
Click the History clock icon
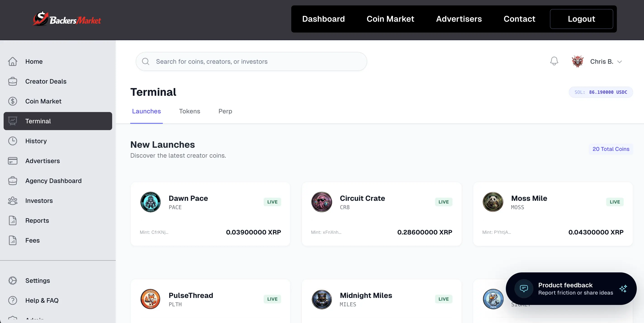coord(12,141)
